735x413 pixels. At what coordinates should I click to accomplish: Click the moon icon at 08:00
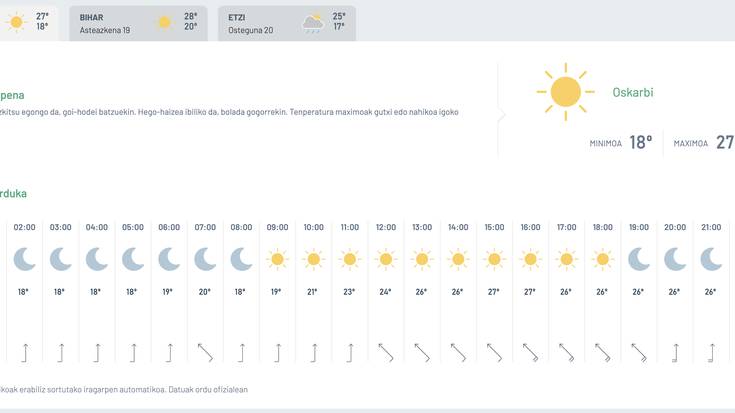(241, 259)
